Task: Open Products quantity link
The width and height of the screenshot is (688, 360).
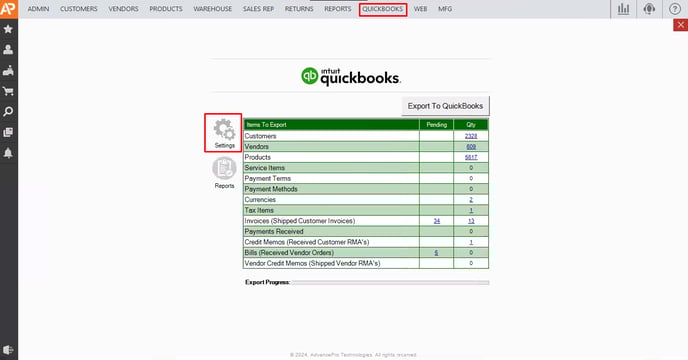Action: coord(471,157)
